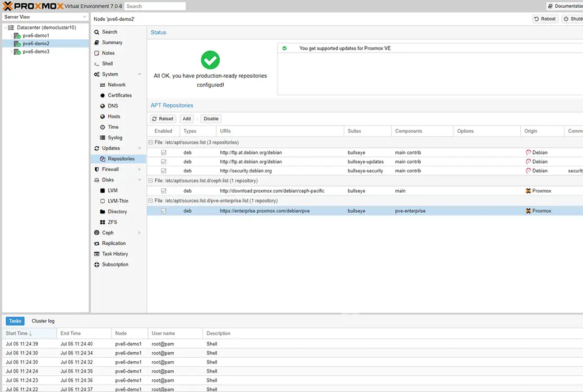Image resolution: width=583 pixels, height=392 pixels.
Task: Click the Shutdown button
Action: pos(572,19)
